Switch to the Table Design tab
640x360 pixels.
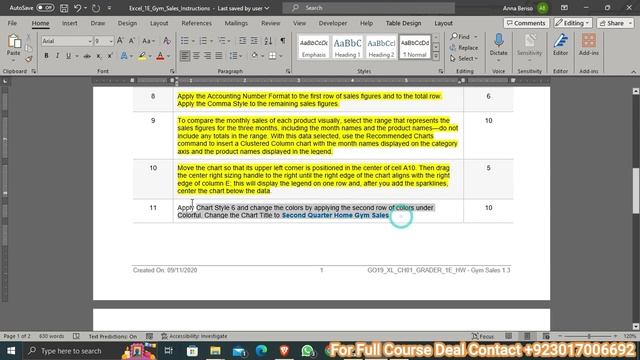click(x=403, y=23)
